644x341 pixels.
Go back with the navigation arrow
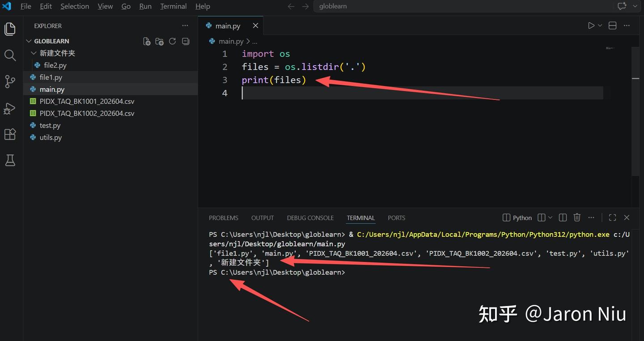point(291,6)
